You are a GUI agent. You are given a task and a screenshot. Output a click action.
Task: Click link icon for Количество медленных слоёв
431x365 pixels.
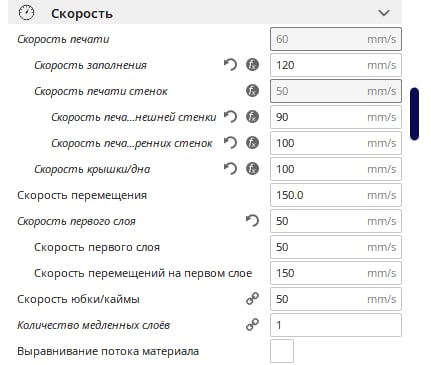click(x=252, y=325)
